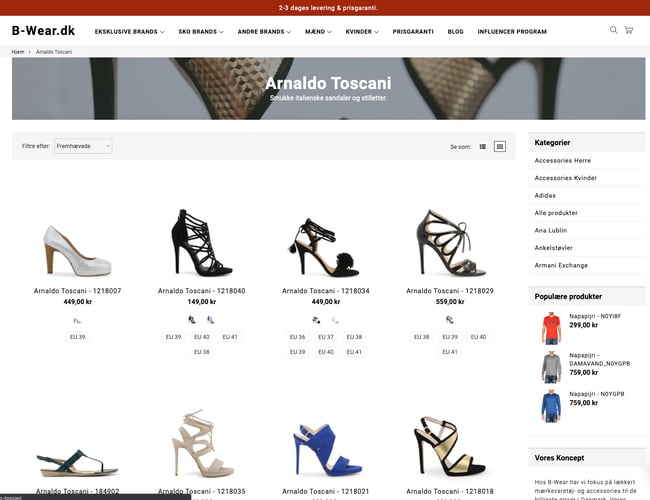Open the search icon in header
The width and height of the screenshot is (650, 500).
point(613,30)
